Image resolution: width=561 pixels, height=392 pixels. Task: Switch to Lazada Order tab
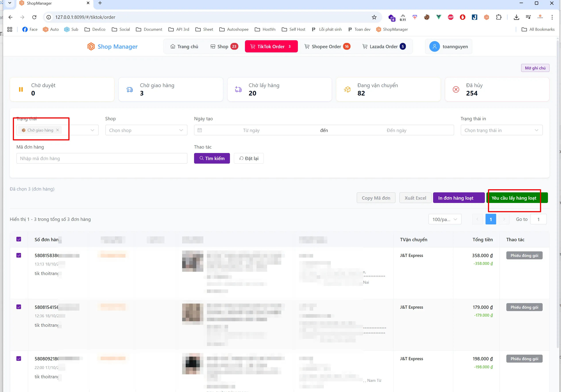click(x=384, y=46)
